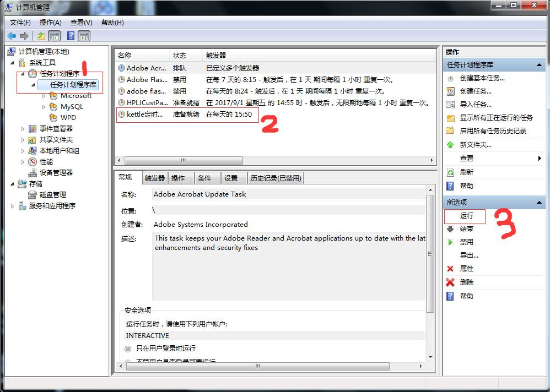Expand the 事件查看器 node arrow
550x392 pixels.
coord(23,129)
